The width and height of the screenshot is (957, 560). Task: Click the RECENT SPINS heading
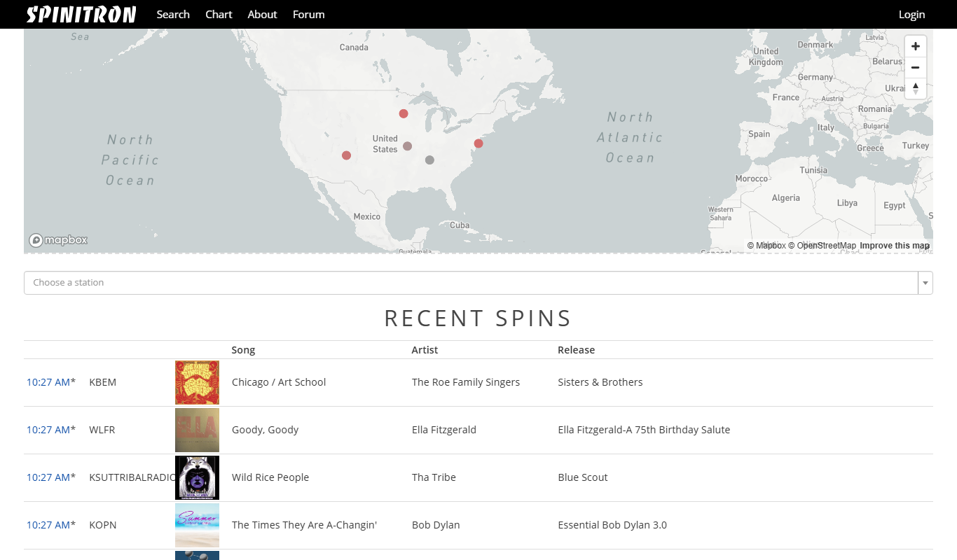point(478,318)
